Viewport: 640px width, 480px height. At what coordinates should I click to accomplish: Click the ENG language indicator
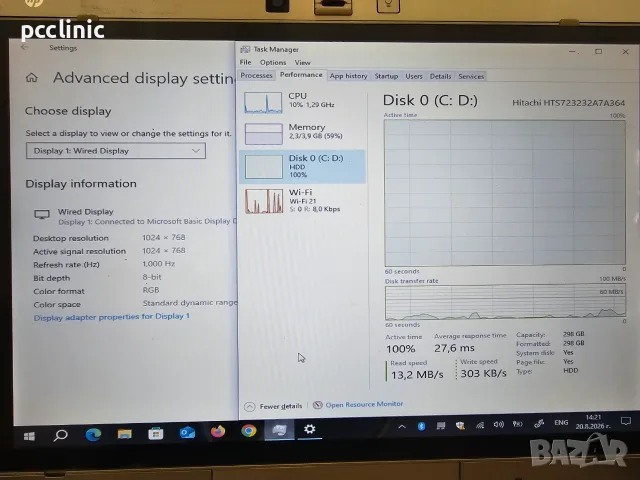(x=561, y=422)
